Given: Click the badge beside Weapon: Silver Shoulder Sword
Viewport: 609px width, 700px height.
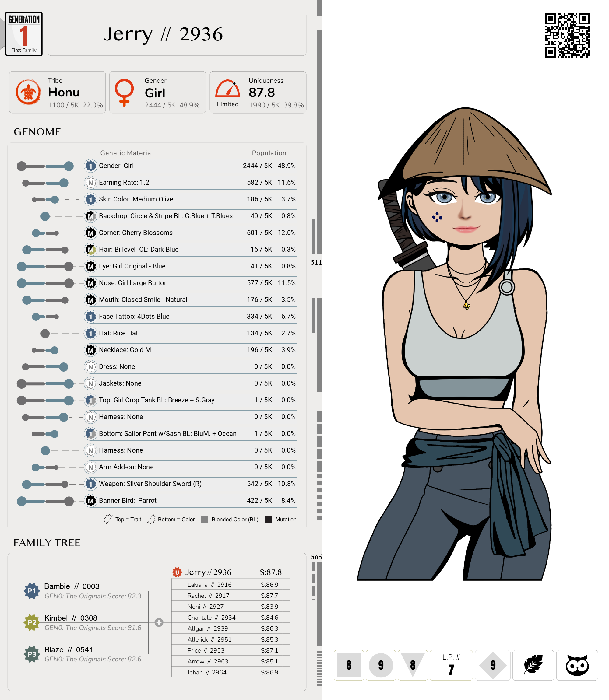Looking at the screenshot, I should [91, 484].
